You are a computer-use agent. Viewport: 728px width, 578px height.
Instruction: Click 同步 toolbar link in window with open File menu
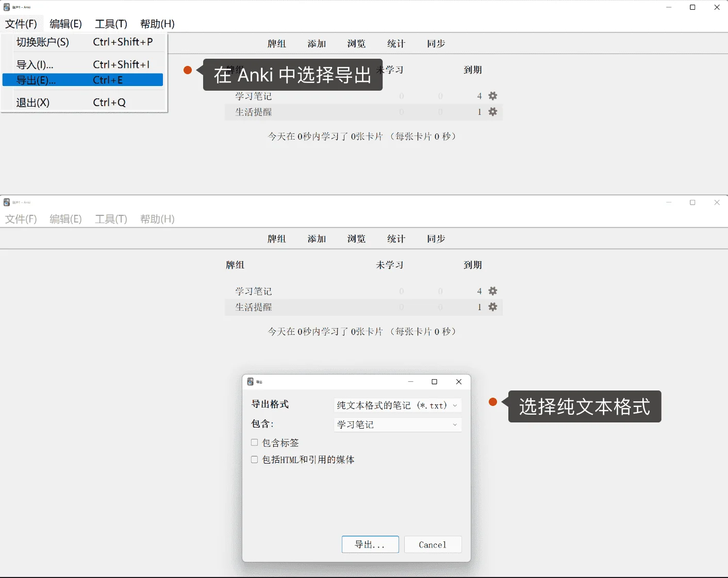pos(436,44)
